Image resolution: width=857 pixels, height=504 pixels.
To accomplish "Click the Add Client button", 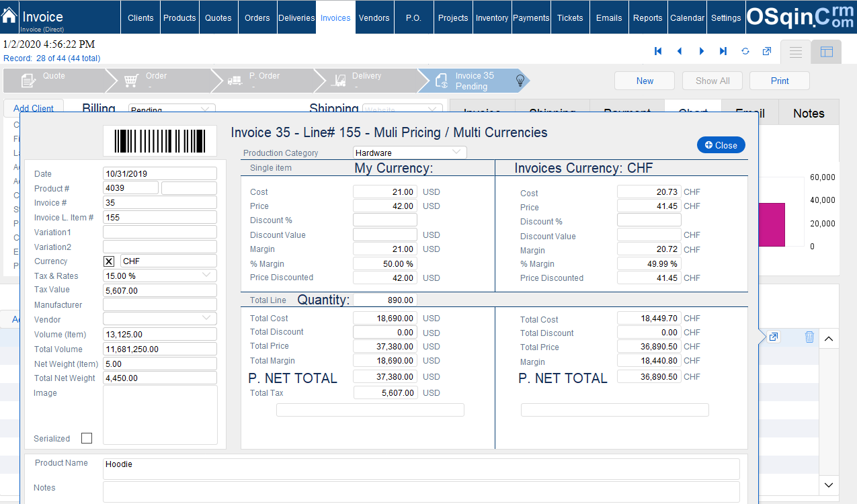I will (x=34, y=108).
